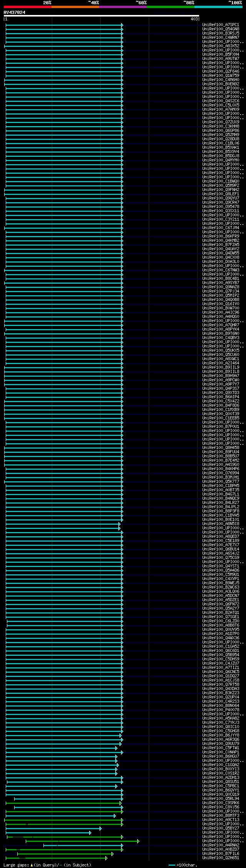The height and width of the screenshot is (868, 246).
Task: Select label UniRef100_Q7ZUX9
Action: click(x=221, y=122)
